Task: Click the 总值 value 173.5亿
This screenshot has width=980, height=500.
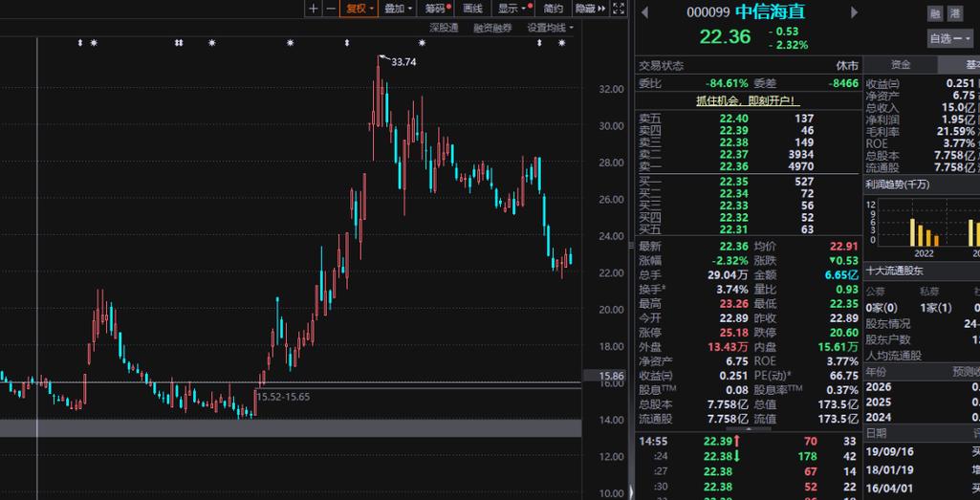Action: pos(837,404)
